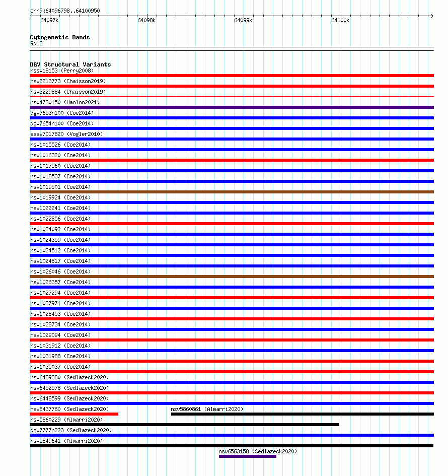Image resolution: width=448 pixels, height=476 pixels.
Task: Click the right arrow on the coordinate ruler
Action: click(x=432, y=16)
